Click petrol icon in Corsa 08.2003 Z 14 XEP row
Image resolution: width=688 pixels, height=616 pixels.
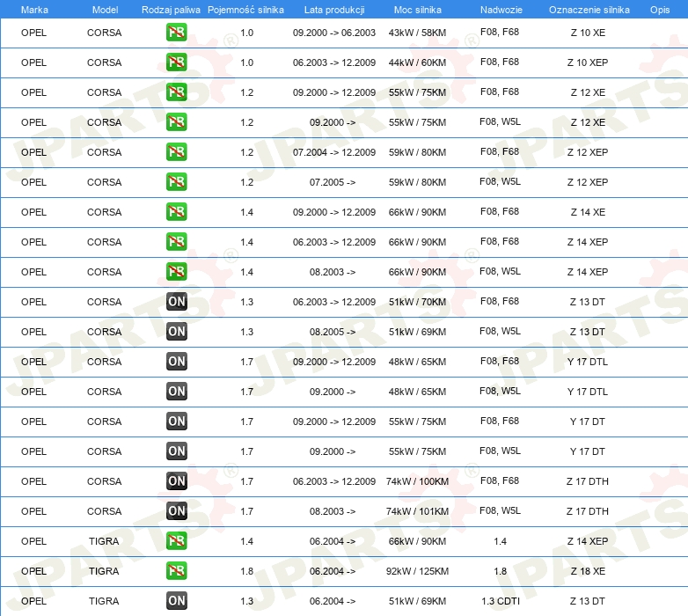[x=176, y=272]
